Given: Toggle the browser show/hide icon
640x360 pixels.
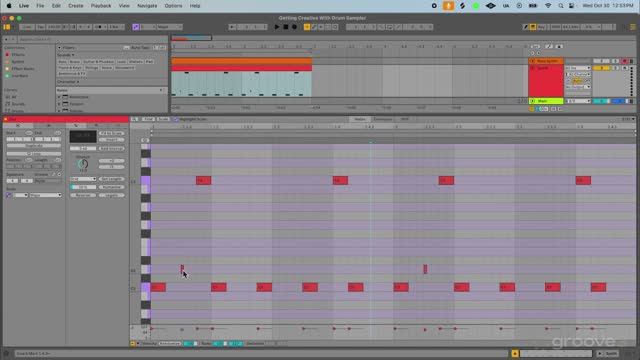Looking at the screenshot, I should coord(7,27).
